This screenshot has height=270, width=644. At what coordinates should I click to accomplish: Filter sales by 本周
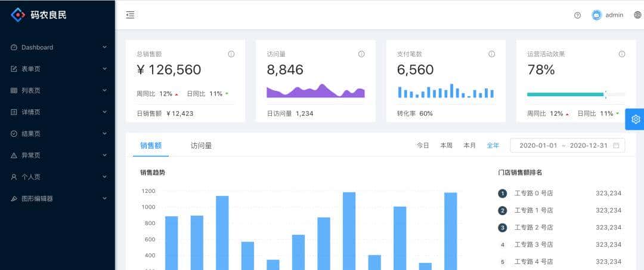447,145
